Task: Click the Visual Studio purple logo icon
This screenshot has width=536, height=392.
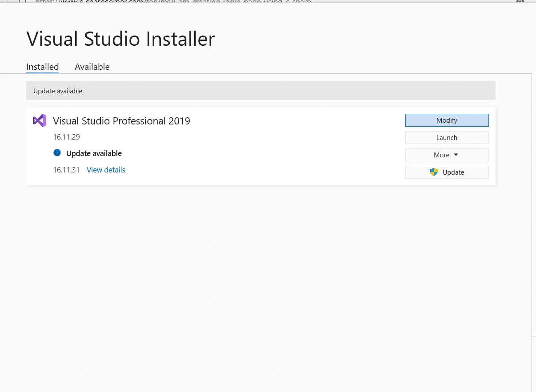Action: (40, 120)
